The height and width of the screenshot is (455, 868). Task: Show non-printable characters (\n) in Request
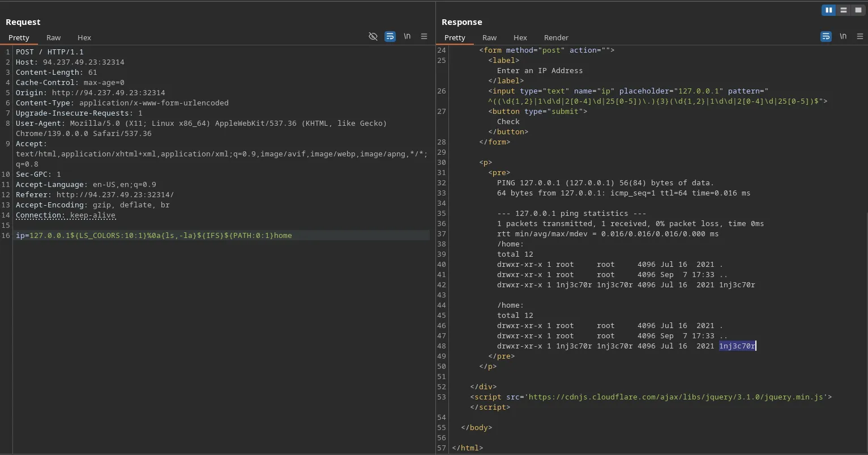click(x=407, y=36)
